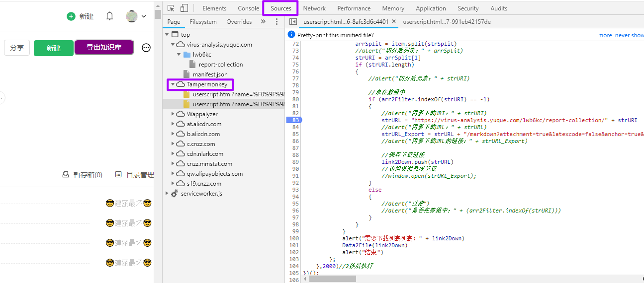The width and height of the screenshot is (644, 283).
Task: Click the code editor horizontal scrollbar thumb
Action: 332,279
